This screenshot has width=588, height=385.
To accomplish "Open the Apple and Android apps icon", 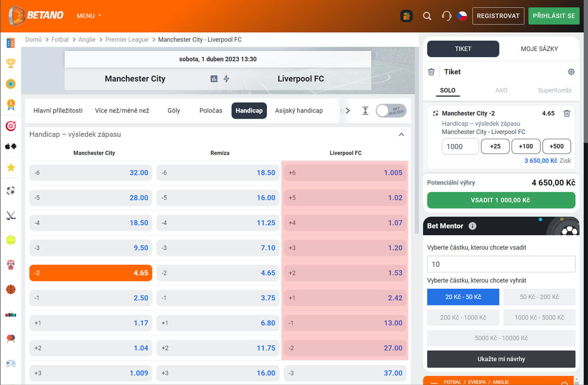I will pyautogui.click(x=11, y=146).
